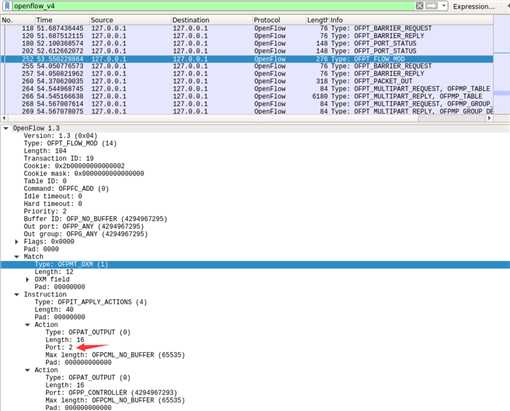The width and height of the screenshot is (510, 411).
Task: Select packet 264 multipart request OFPMP_TABLE
Action: click(247, 89)
